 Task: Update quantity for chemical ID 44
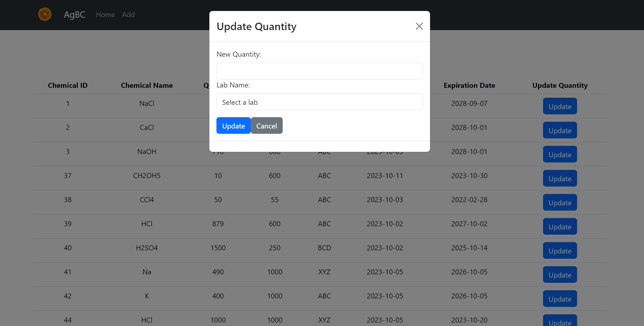click(560, 321)
